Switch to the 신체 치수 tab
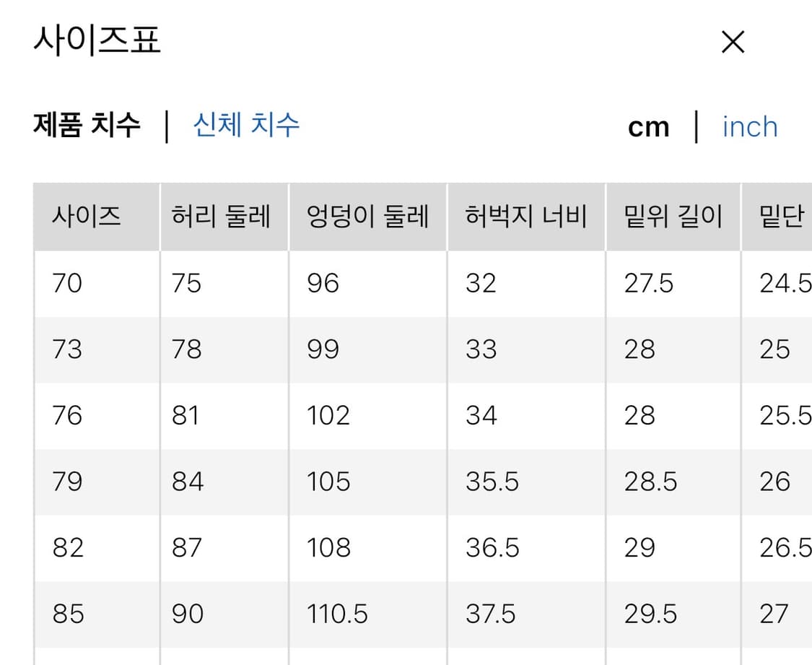Screen dimensions: 812x665 (x=246, y=126)
